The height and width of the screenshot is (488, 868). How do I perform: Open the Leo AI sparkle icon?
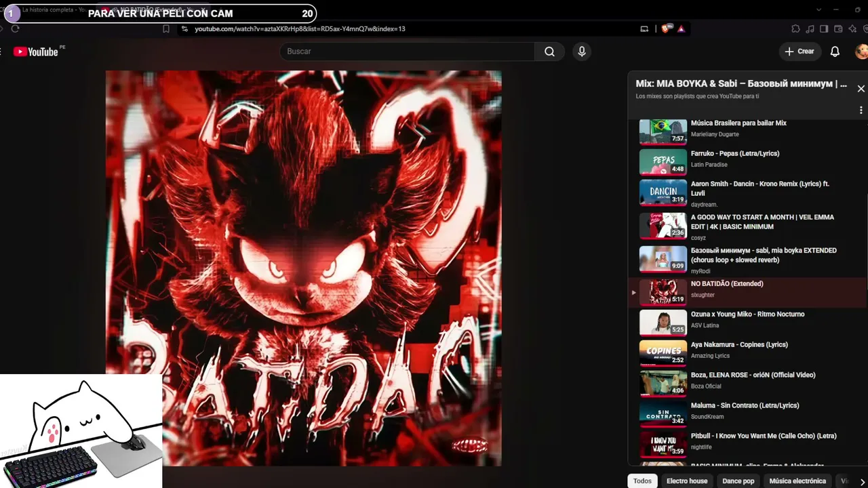(852, 28)
